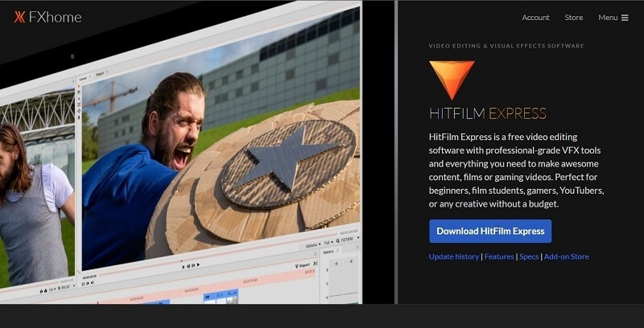Open the Add-on Store link
The width and height of the screenshot is (644, 328).
tap(567, 256)
